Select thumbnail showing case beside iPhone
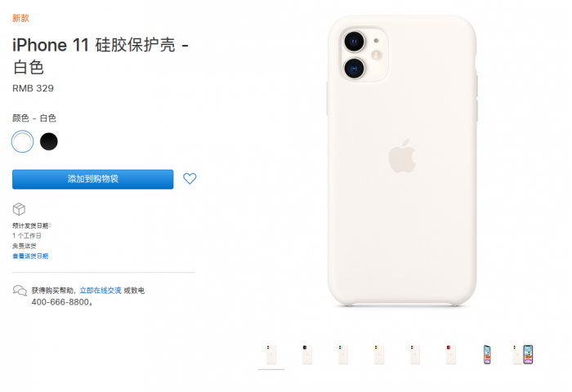This screenshot has height=392, width=572. tap(523, 354)
